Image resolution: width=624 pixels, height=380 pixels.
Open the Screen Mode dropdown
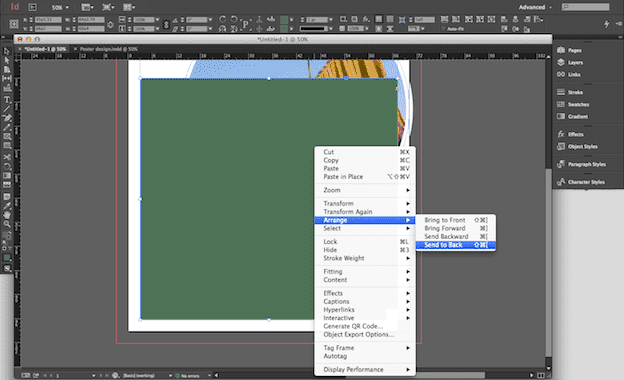click(x=108, y=7)
